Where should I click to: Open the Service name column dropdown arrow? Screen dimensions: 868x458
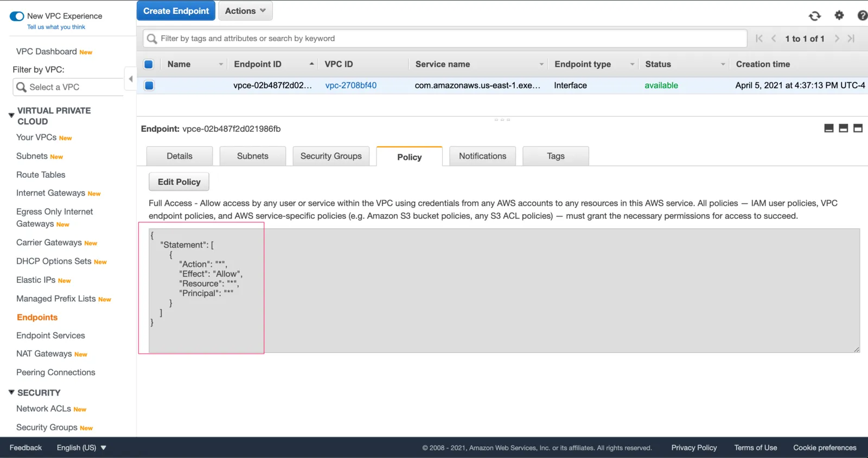(541, 64)
